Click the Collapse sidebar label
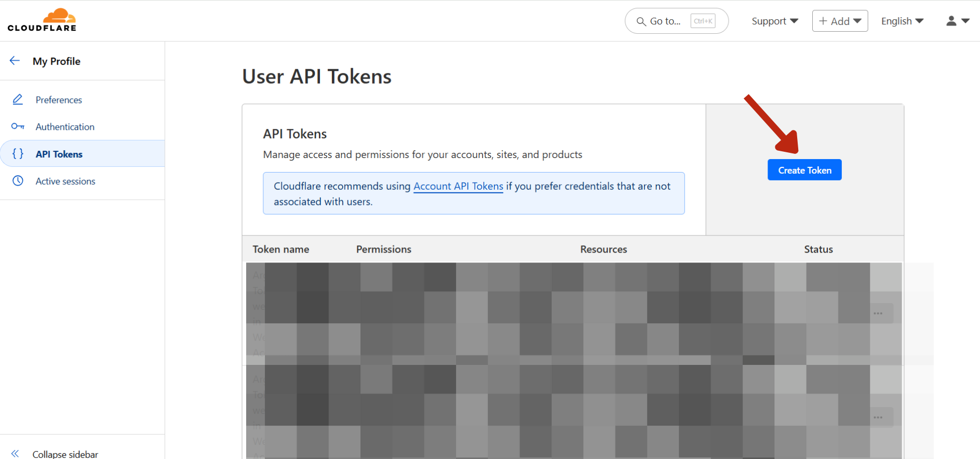Screen dimensions: 980x459 (x=65, y=454)
